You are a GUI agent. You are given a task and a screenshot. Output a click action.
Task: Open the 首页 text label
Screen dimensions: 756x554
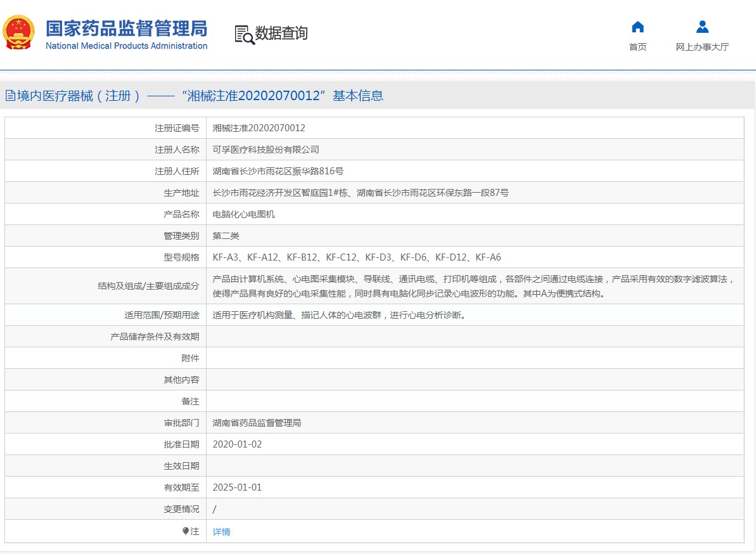[637, 47]
